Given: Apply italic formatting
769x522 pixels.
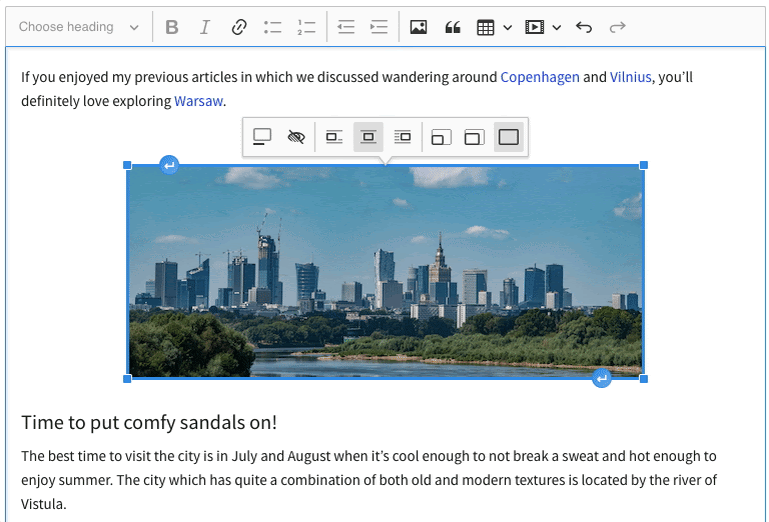Looking at the screenshot, I should (205, 27).
